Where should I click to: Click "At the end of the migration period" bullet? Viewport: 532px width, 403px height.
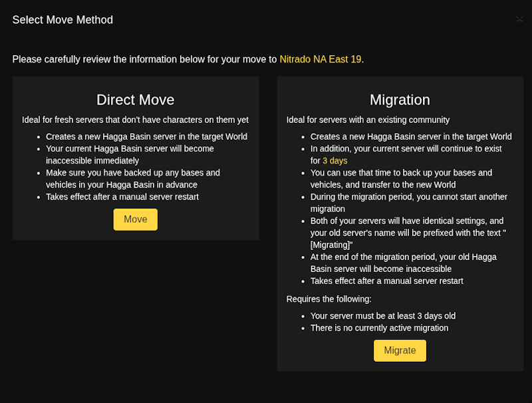404,263
